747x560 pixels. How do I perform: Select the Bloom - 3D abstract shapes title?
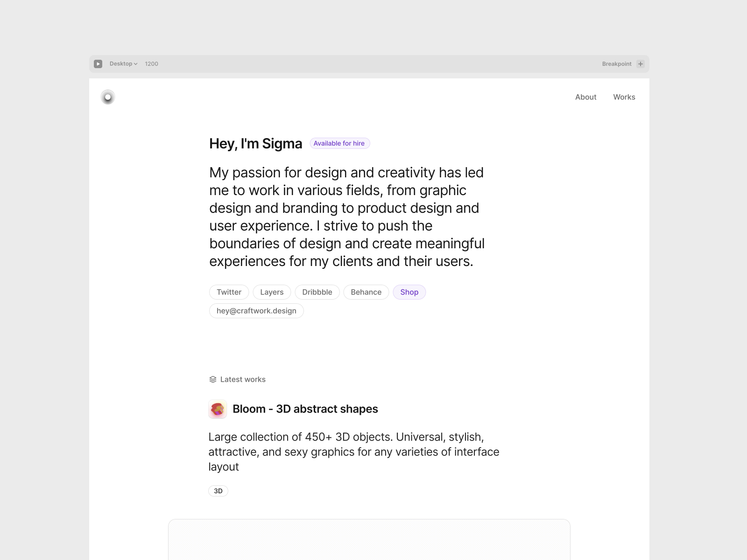305,409
